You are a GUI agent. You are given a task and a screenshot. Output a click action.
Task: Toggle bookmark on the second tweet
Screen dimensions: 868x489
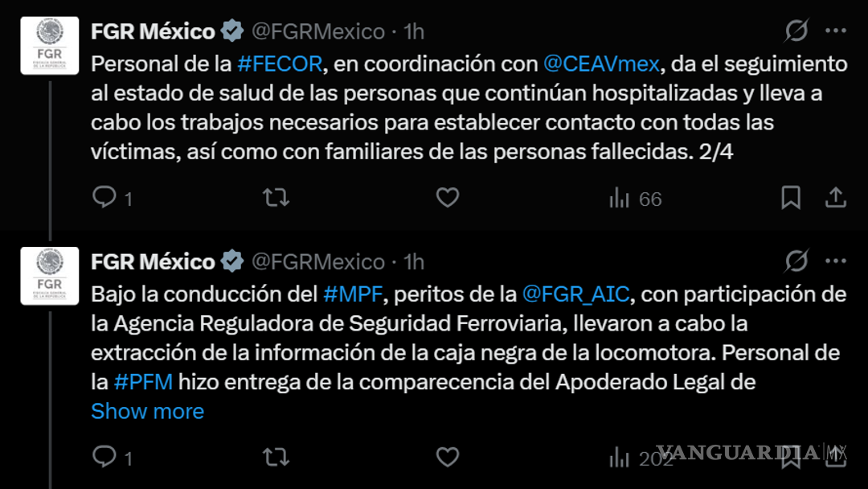tap(792, 456)
